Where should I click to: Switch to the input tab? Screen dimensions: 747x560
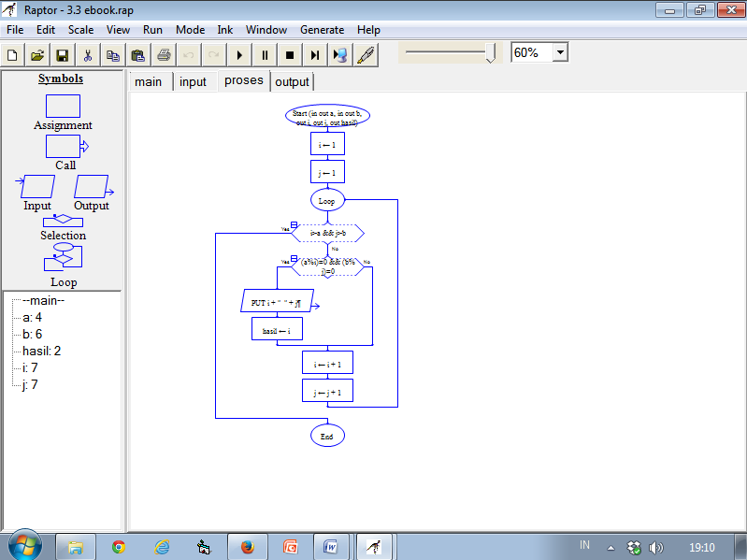tap(193, 82)
